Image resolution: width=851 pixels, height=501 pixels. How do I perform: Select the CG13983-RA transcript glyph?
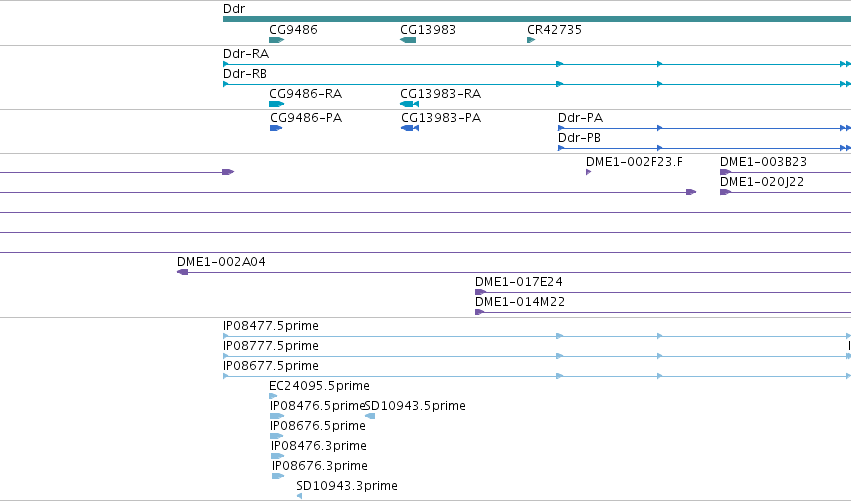point(409,104)
